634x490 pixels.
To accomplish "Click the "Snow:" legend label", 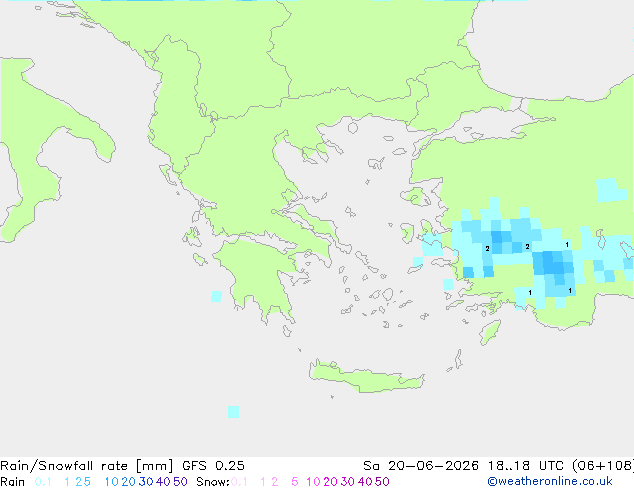I will pos(213,482).
